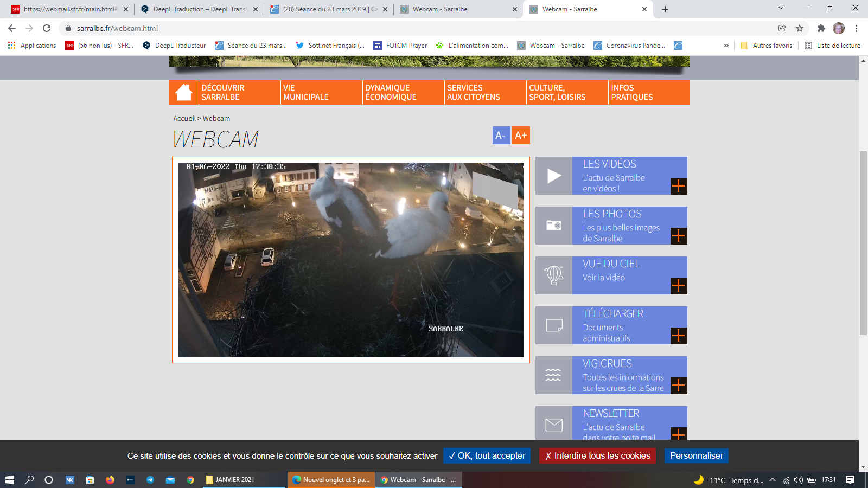Click the home icon in orange navigation bar

click(184, 92)
